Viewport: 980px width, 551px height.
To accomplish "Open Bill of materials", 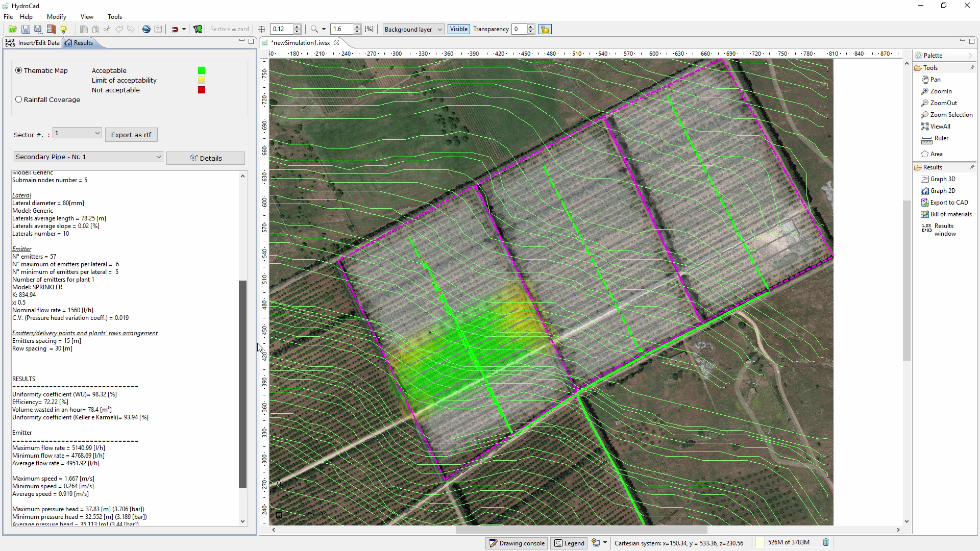I will (950, 214).
